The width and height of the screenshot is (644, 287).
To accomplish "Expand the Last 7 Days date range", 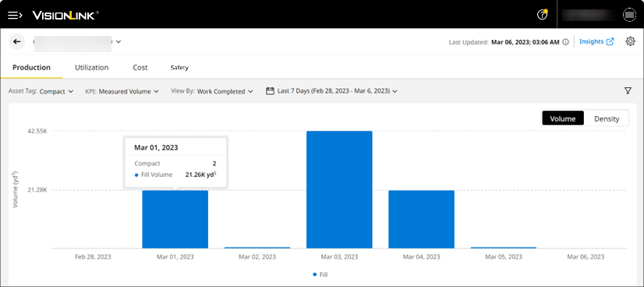I will 337,91.
